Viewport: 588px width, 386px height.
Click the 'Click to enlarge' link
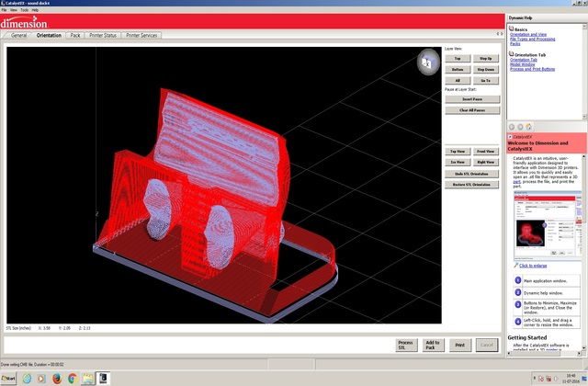coord(533,266)
